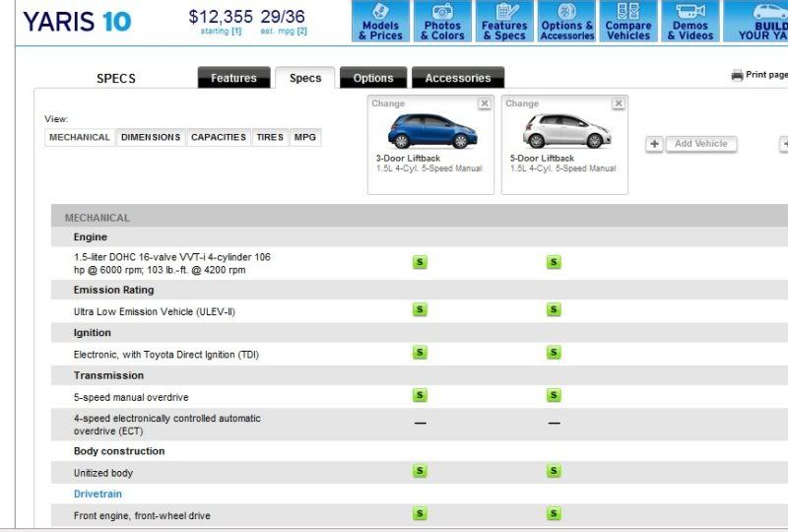Click the white 5-Door Liftback car image

(567, 131)
